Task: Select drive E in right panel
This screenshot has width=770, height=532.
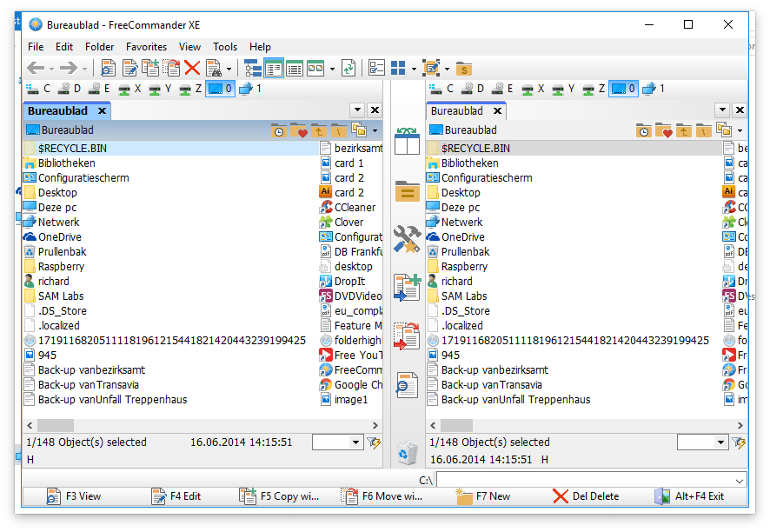Action: pyautogui.click(x=503, y=89)
